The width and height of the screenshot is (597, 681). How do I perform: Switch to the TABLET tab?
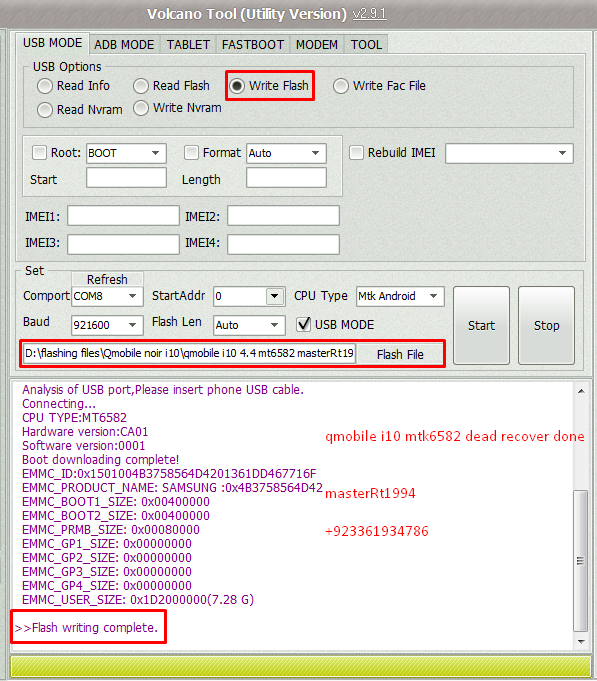point(188,45)
